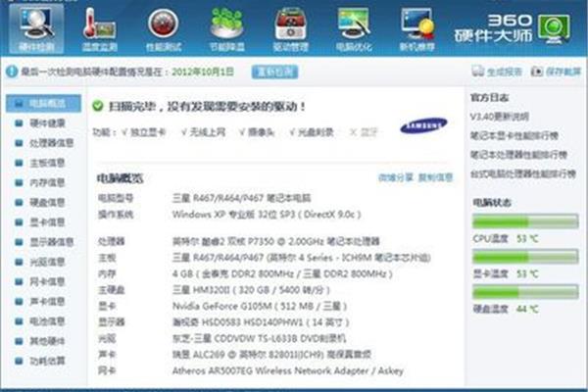Click 生成报表 to generate a report
This screenshot has width=588, height=392.
[497, 72]
